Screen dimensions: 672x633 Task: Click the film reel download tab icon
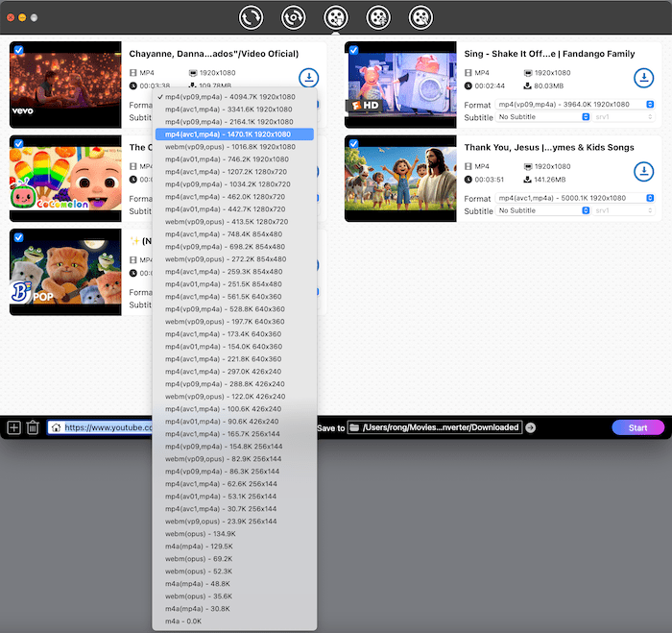[335, 17]
